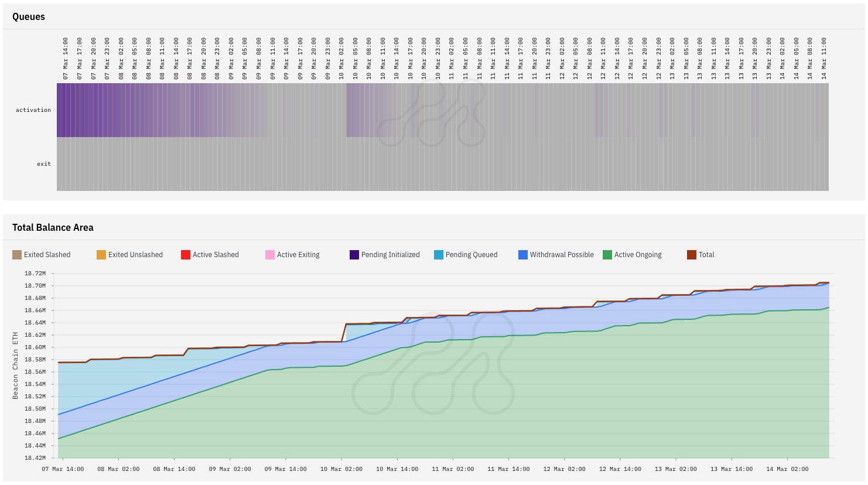The width and height of the screenshot is (868, 485).
Task: Click the 18.44M y-axis label
Action: click(35, 446)
